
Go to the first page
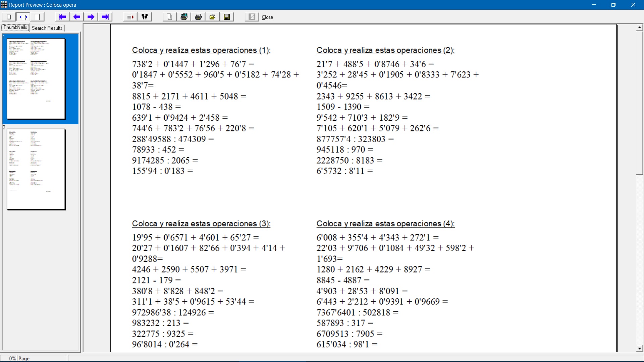click(x=62, y=17)
